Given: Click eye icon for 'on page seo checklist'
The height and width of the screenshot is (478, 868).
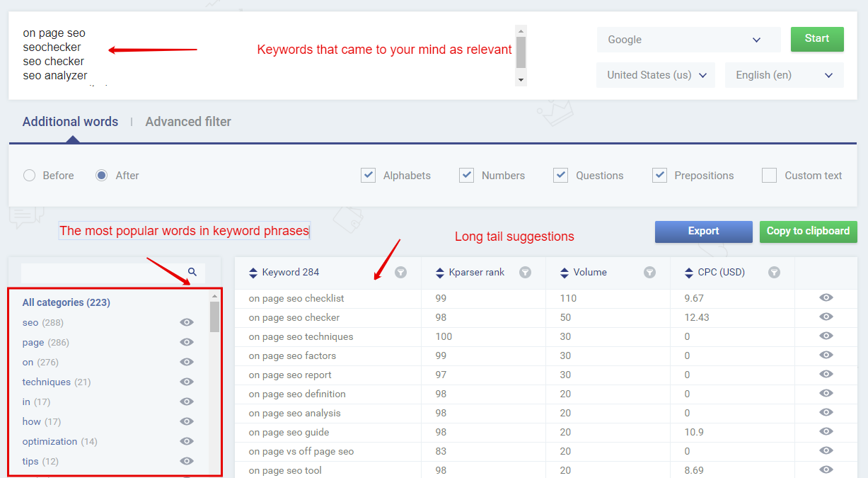Looking at the screenshot, I should [x=826, y=298].
